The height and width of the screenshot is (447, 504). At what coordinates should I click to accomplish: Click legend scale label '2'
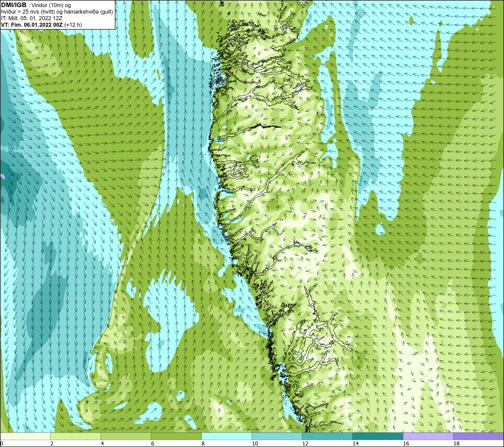coord(52,444)
